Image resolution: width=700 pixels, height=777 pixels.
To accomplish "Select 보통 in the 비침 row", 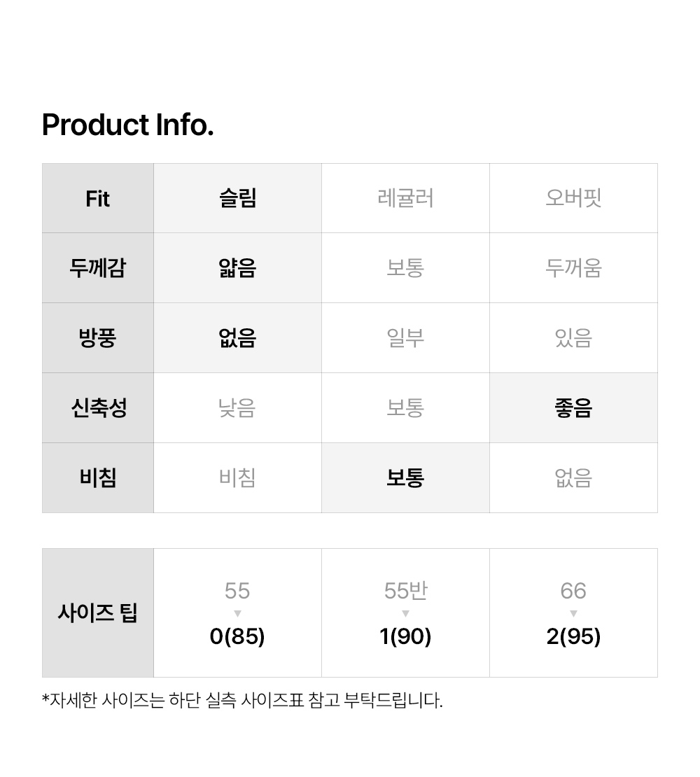I will (405, 478).
